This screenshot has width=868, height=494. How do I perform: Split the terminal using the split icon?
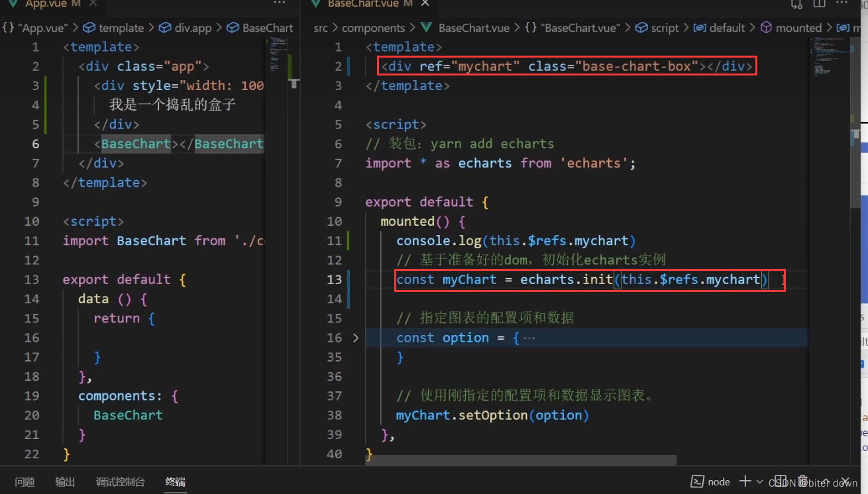click(780, 481)
